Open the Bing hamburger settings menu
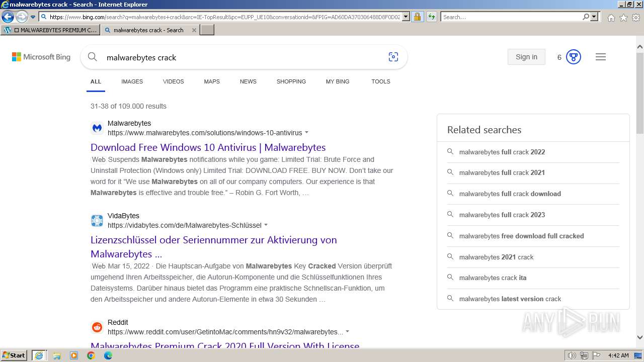The image size is (644, 362). point(601,57)
